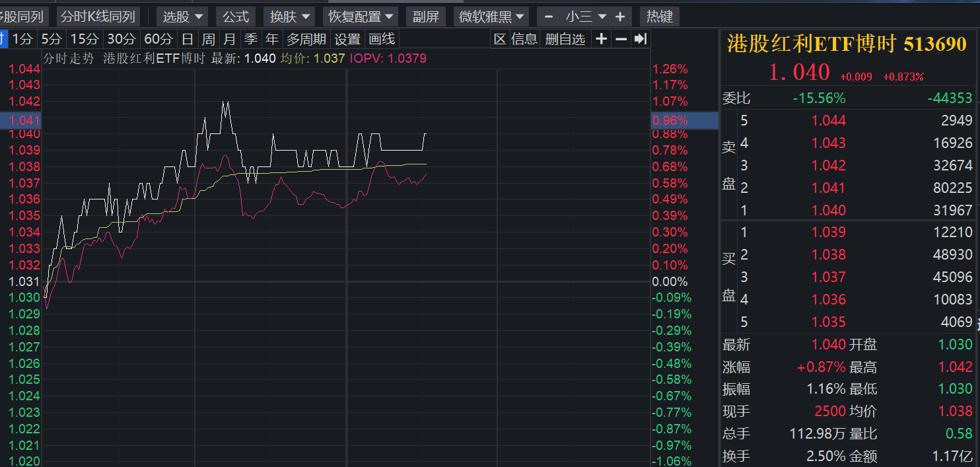The image size is (980, 467).
Task: Click the 删自选 remove-from-watchlist icon
Action: point(565,39)
